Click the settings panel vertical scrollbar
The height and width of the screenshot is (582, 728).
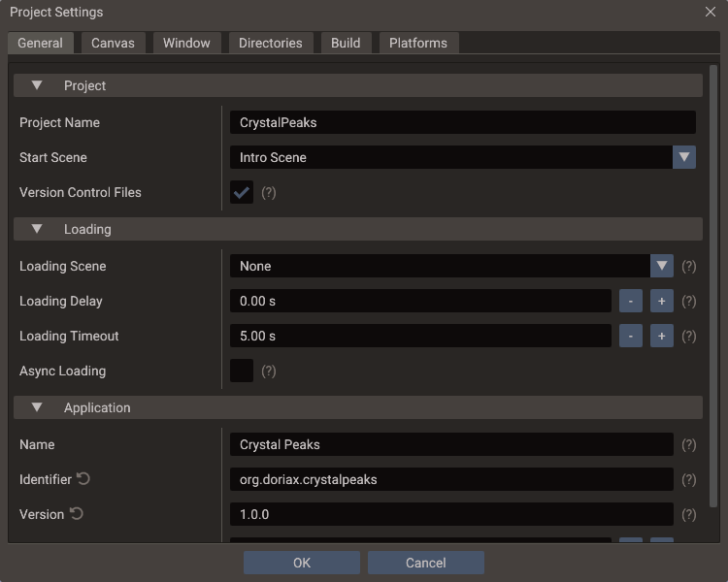[x=713, y=286]
